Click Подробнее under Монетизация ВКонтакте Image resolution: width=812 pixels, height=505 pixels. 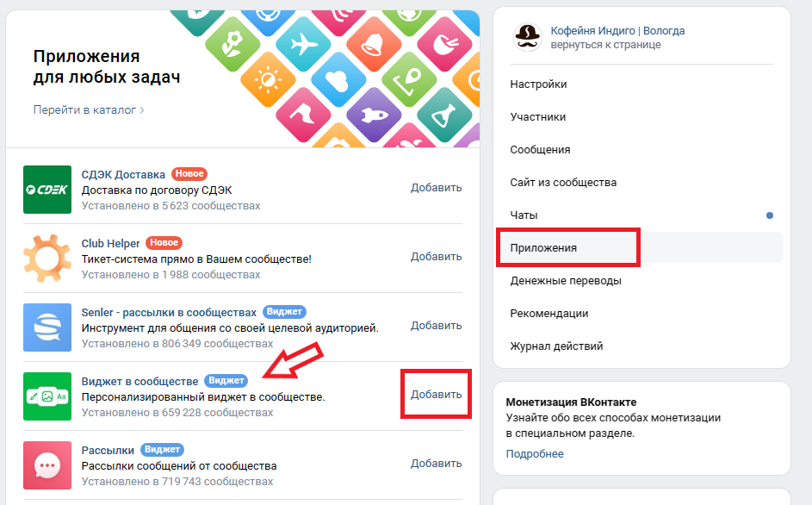(x=535, y=454)
